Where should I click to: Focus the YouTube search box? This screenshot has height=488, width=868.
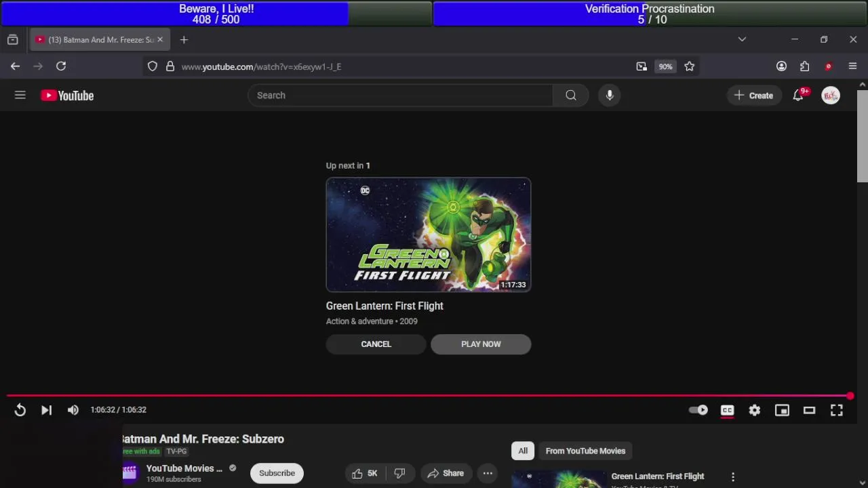click(400, 96)
